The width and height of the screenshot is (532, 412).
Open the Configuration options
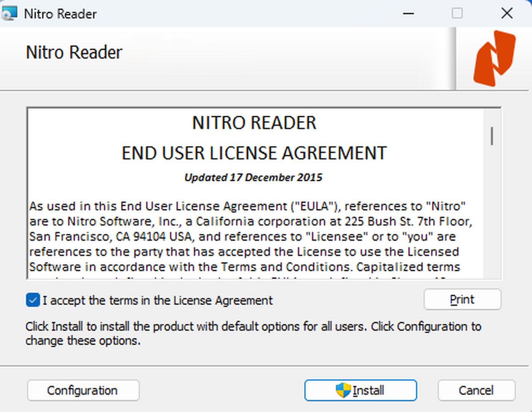click(83, 390)
